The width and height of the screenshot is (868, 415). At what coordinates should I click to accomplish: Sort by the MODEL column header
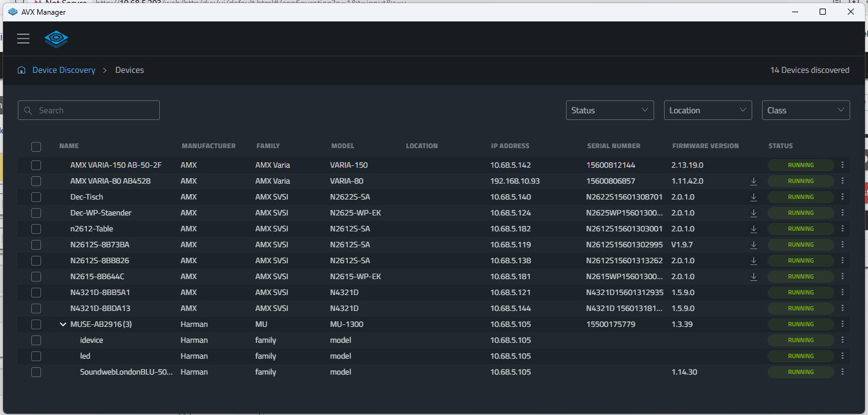click(x=342, y=146)
